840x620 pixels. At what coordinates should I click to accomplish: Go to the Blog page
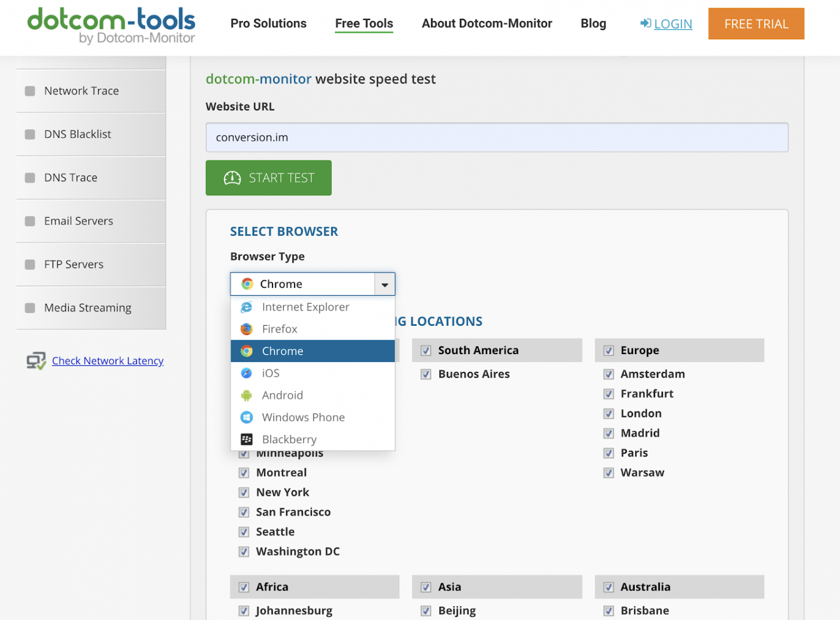pyautogui.click(x=594, y=23)
